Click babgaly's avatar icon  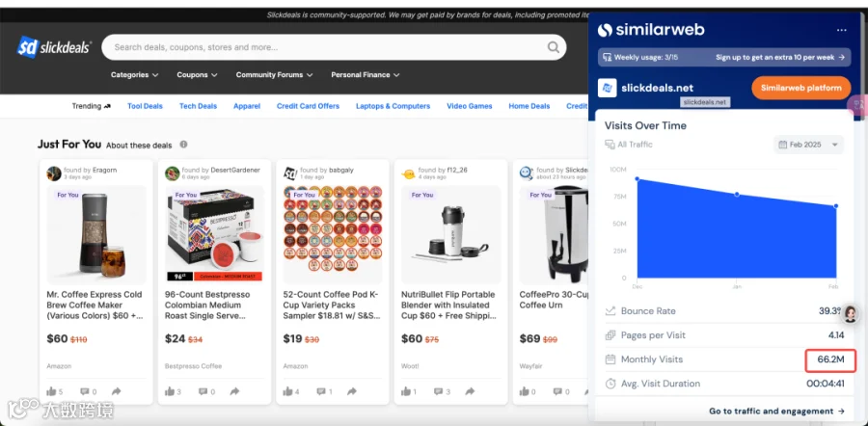click(290, 173)
